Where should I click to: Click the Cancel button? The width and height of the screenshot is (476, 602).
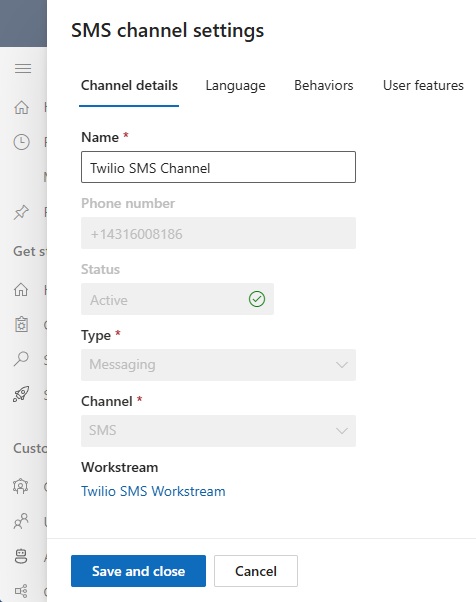(256, 571)
